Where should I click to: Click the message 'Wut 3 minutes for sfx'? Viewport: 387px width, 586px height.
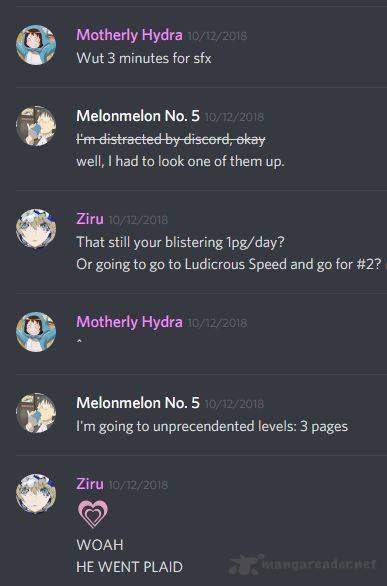[x=144, y=58]
